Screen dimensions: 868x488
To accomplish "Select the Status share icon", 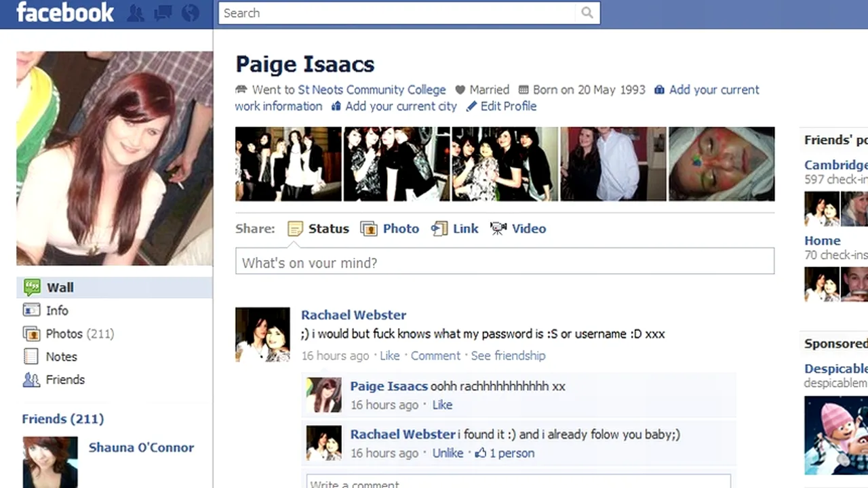I will coord(295,228).
